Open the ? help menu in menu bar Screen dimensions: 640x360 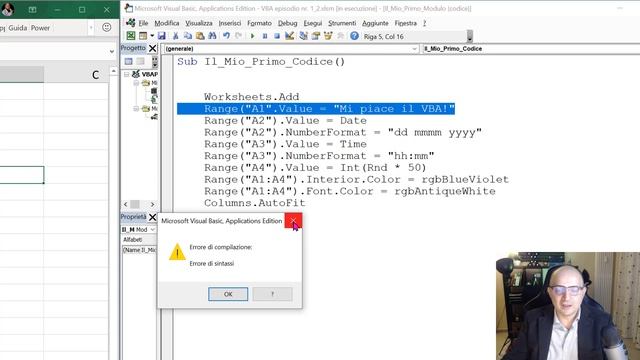coord(424,23)
